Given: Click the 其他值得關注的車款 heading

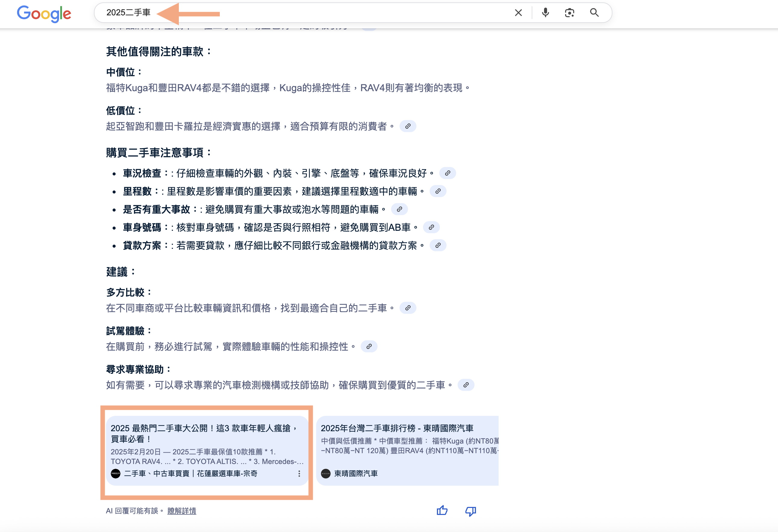Looking at the screenshot, I should [x=159, y=51].
